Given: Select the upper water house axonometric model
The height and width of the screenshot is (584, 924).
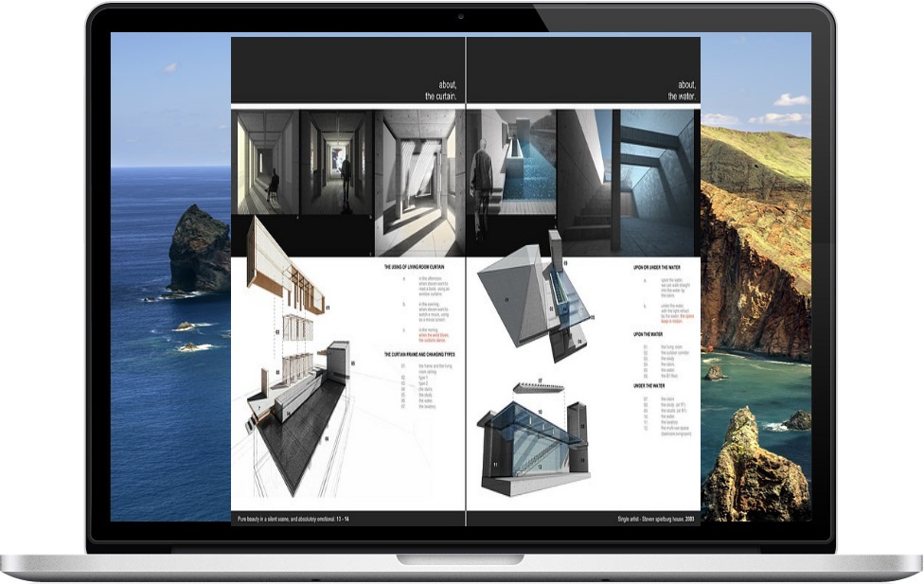Looking at the screenshot, I should click(535, 296).
